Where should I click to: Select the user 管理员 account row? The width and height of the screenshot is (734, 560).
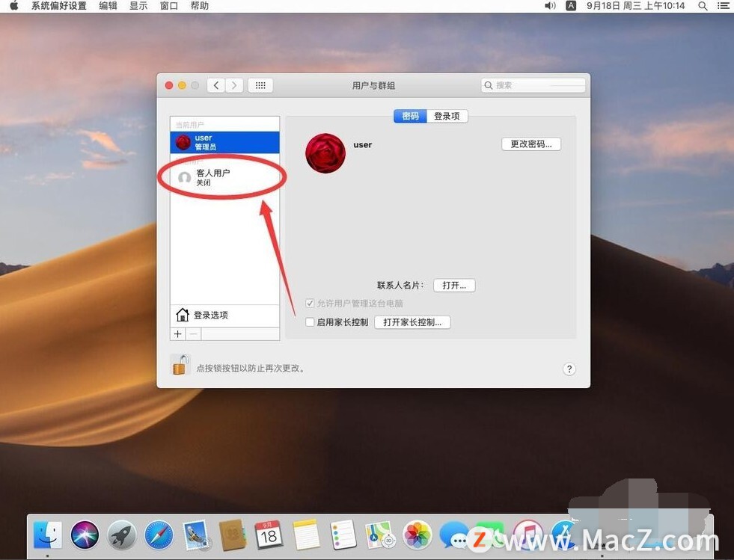click(224, 142)
